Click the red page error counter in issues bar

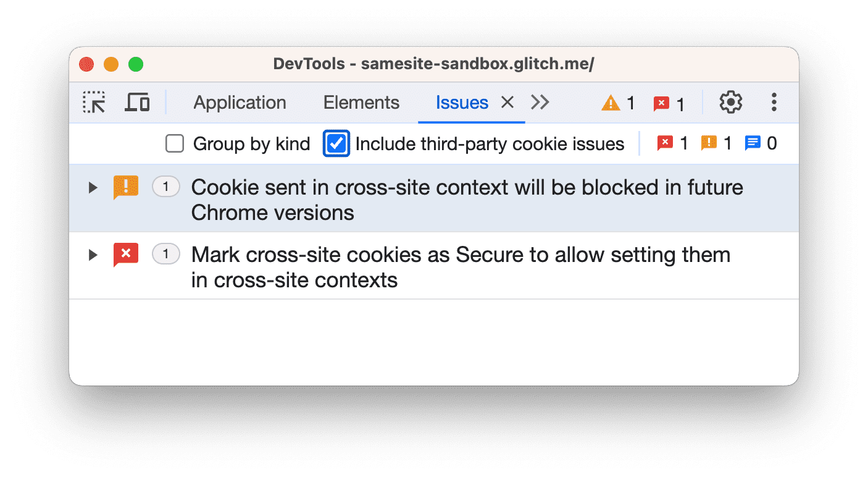tap(665, 143)
